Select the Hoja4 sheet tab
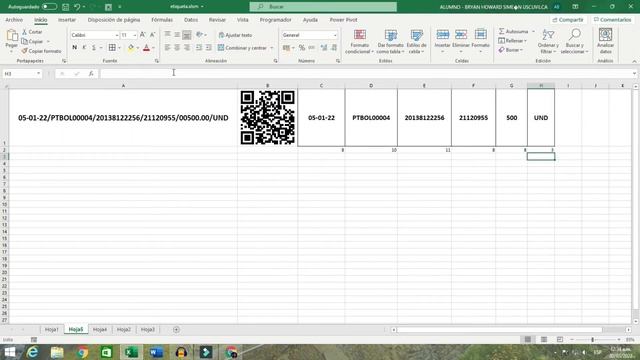Image resolution: width=640 pixels, height=360 pixels. pos(100,329)
